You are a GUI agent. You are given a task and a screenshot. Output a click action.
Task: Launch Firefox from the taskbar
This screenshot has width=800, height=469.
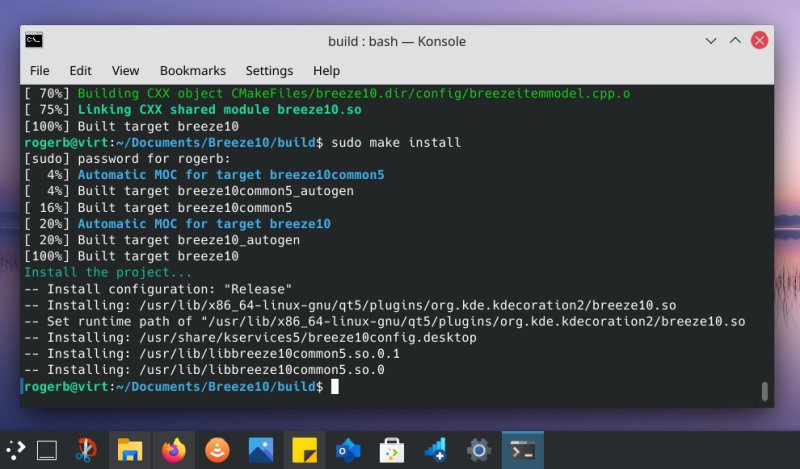[173, 450]
